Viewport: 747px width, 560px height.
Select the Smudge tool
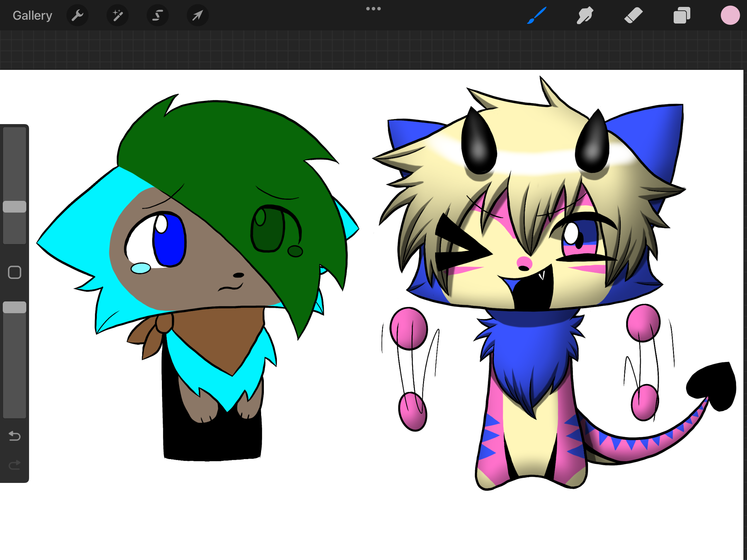pyautogui.click(x=585, y=16)
